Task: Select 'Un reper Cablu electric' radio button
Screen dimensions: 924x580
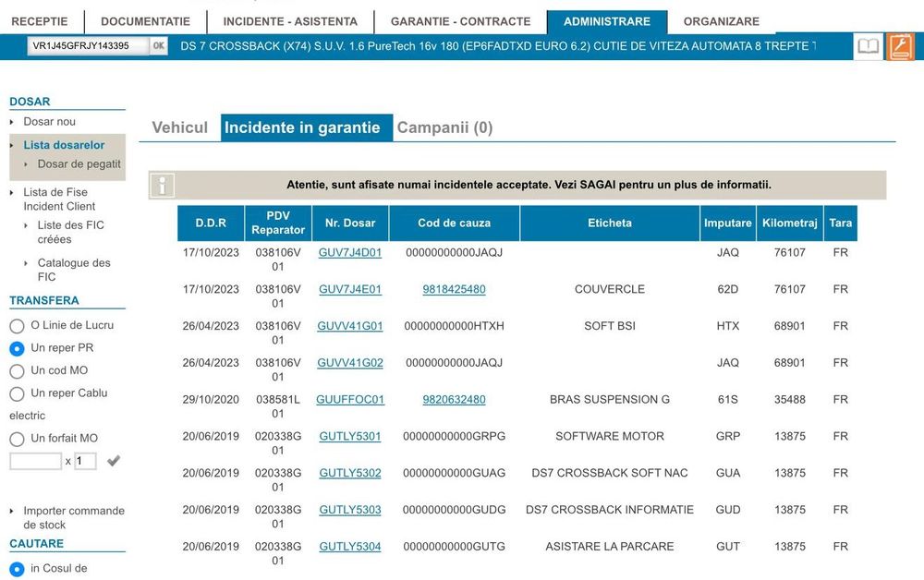Action: [17, 394]
